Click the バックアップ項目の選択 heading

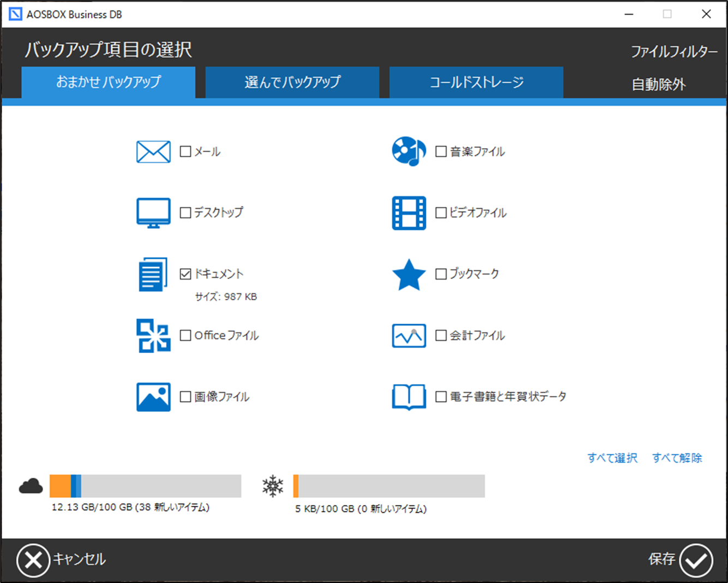(x=109, y=50)
